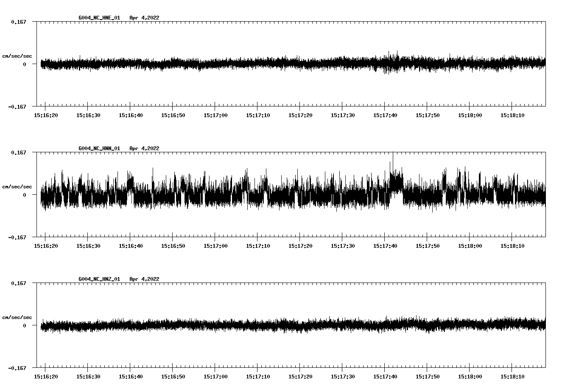Screen dimensions: 576x392
Task: Click the 15:16:30 time label under HNN plot
Action: point(88,246)
